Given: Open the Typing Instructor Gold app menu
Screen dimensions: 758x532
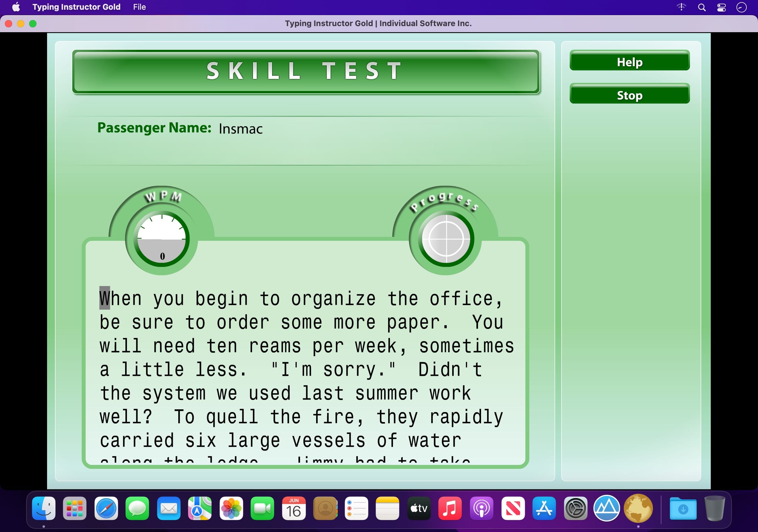Looking at the screenshot, I should pos(76,7).
